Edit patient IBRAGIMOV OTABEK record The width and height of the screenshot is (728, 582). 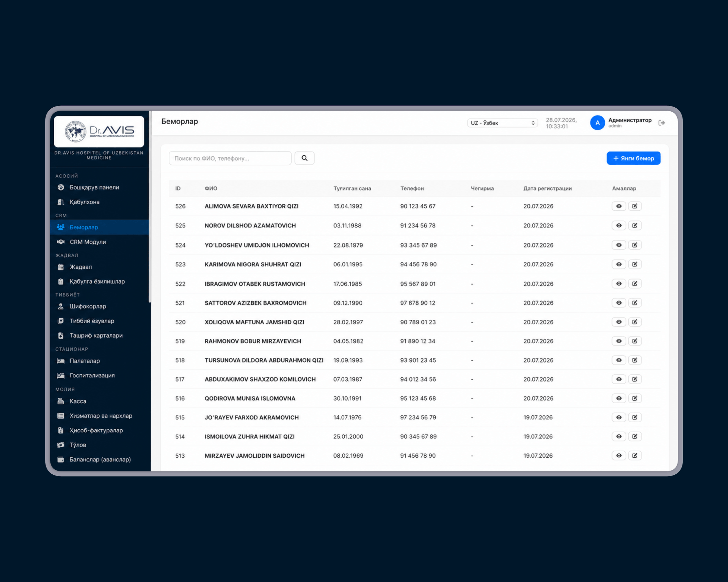point(635,284)
